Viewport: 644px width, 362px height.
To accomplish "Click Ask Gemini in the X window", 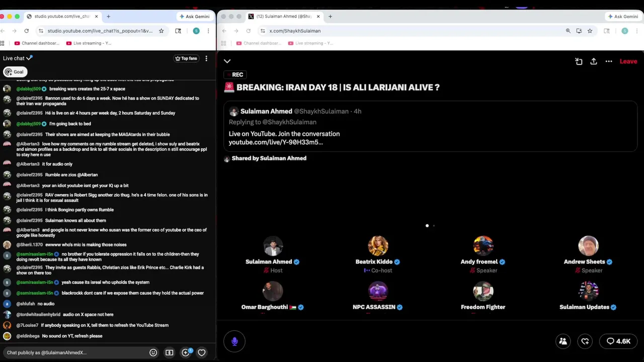I will coord(623,17).
